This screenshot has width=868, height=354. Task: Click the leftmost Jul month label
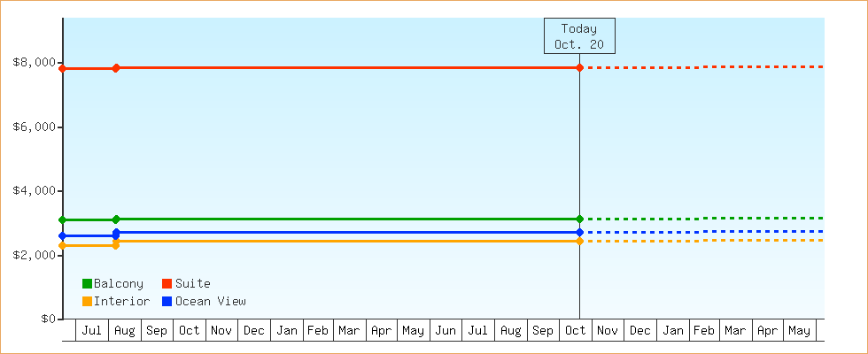pos(91,331)
